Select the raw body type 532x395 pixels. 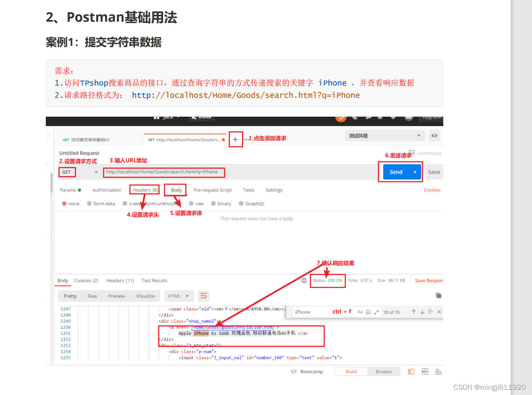point(191,203)
